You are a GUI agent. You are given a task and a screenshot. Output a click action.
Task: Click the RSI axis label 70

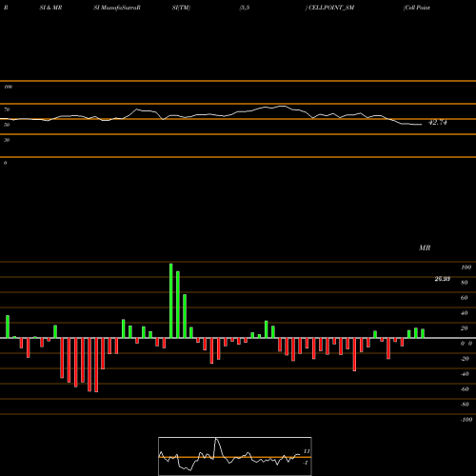point(7,109)
